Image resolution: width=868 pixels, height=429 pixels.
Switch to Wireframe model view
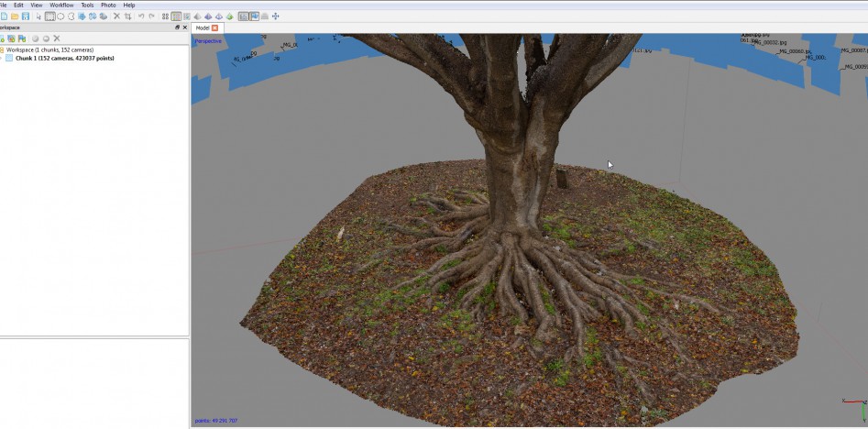(x=219, y=16)
